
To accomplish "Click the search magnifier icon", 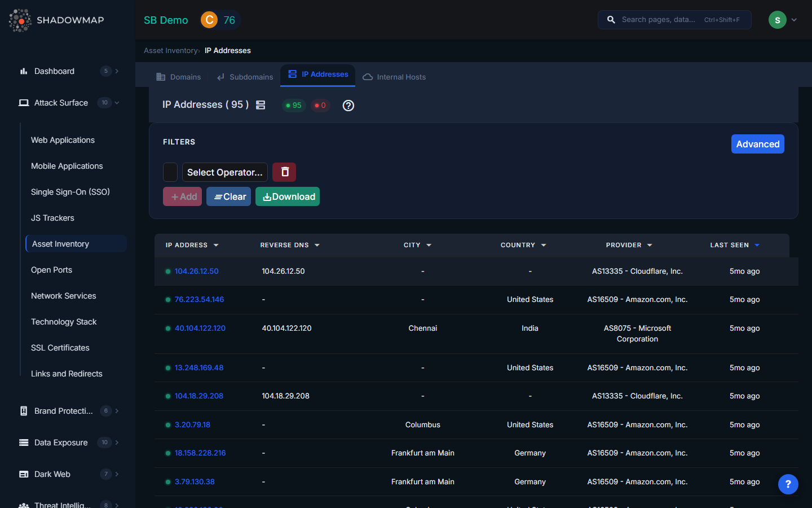I will [611, 20].
